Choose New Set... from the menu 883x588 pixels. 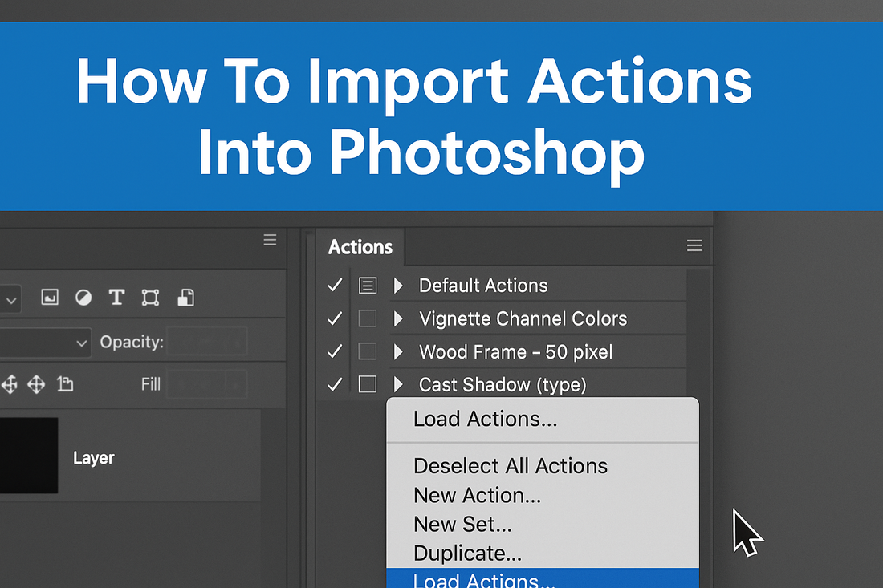tap(462, 525)
